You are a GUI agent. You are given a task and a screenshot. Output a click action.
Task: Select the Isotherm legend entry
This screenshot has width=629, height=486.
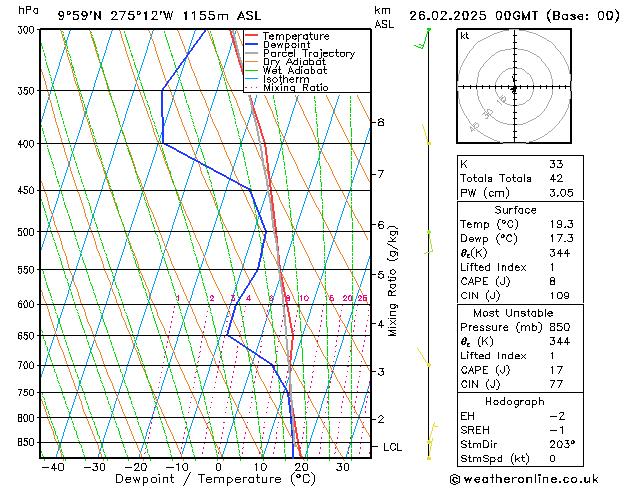[285, 80]
